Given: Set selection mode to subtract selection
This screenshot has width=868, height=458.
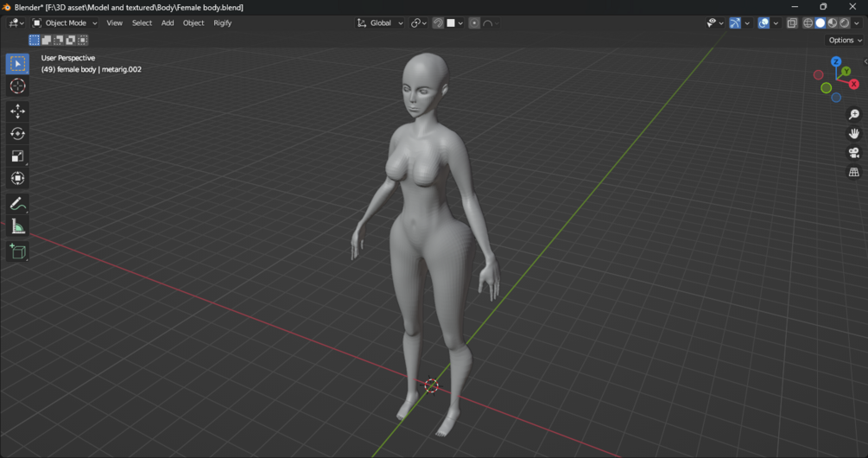Looking at the screenshot, I should click(59, 40).
